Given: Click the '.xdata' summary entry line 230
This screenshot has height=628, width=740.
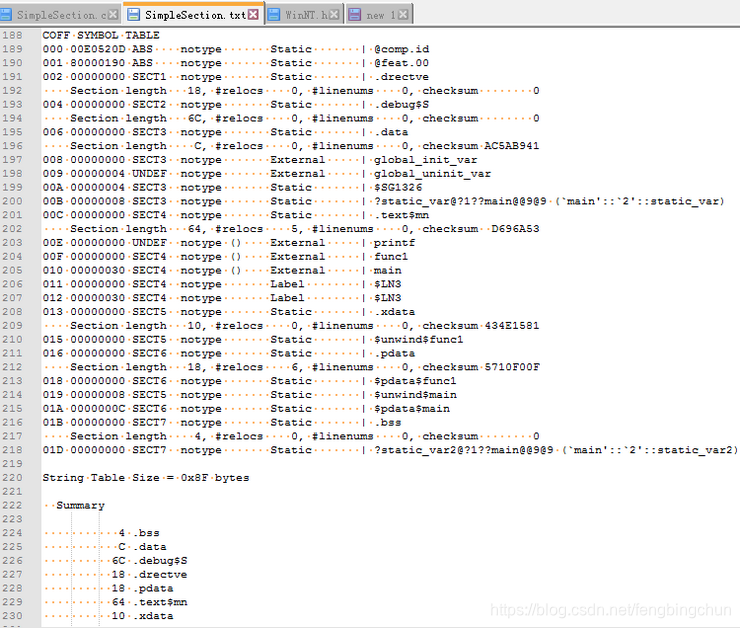Looking at the screenshot, I should pyautogui.click(x=153, y=616).
